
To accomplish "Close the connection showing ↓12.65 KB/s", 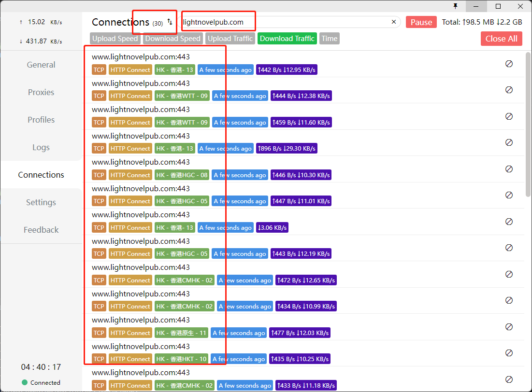I will pyautogui.click(x=509, y=274).
